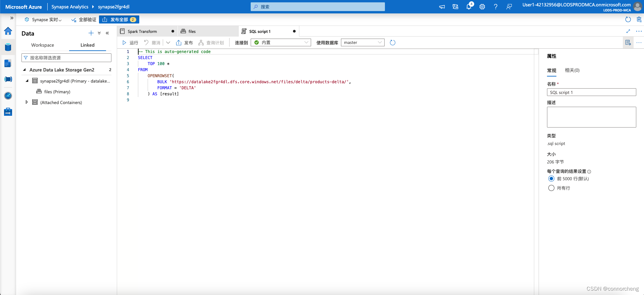Open the script toolbar more options ellipsis

coord(639,43)
